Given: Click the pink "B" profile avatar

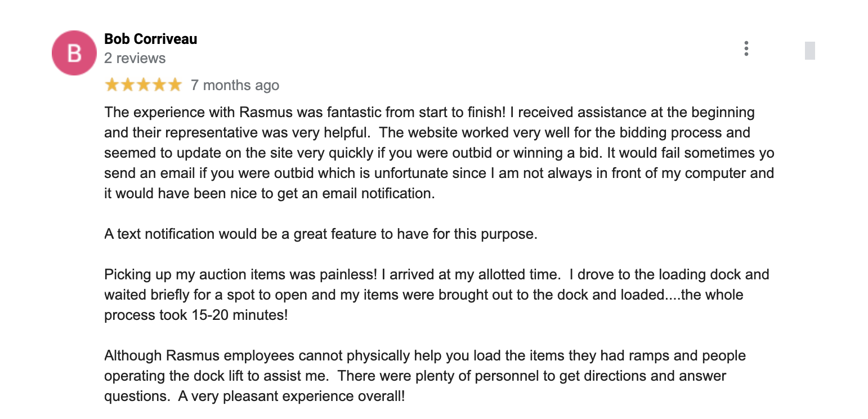Looking at the screenshot, I should point(74,53).
